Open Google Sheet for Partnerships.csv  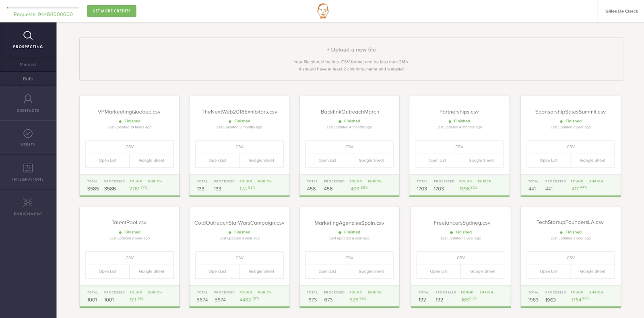pyautogui.click(x=481, y=161)
